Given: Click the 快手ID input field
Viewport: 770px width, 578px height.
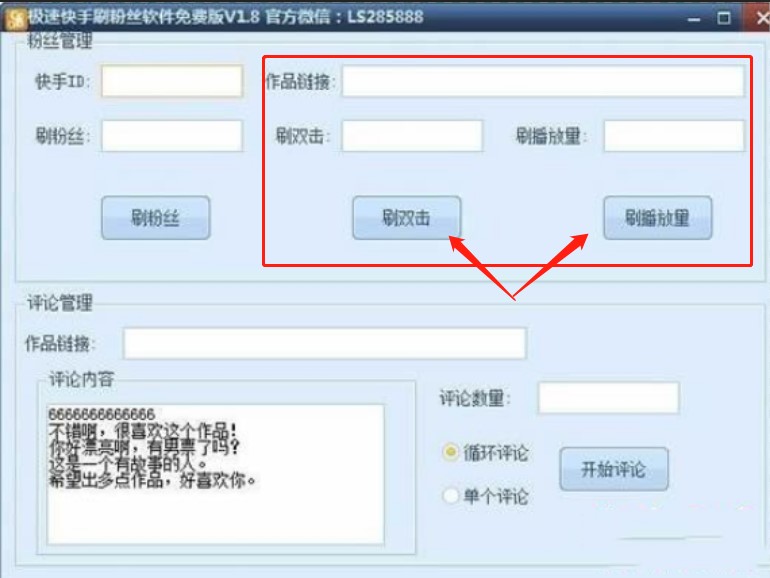Looking at the screenshot, I should 172,81.
